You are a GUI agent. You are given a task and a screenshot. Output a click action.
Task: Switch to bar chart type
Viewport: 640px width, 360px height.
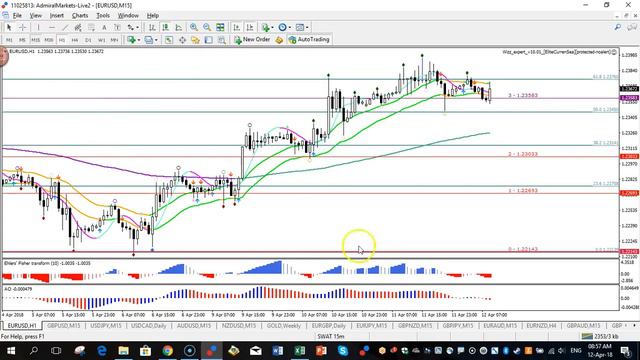point(152,27)
